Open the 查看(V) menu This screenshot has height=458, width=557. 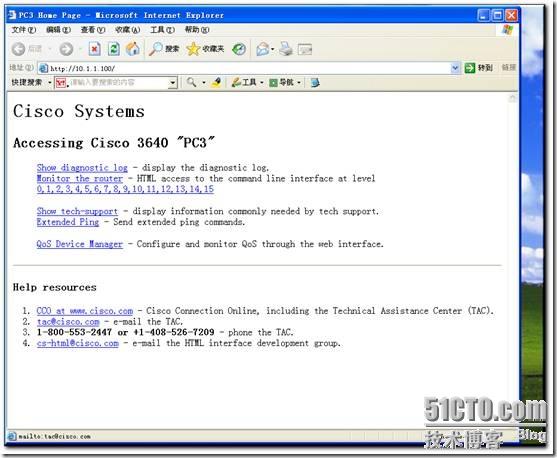click(93, 30)
